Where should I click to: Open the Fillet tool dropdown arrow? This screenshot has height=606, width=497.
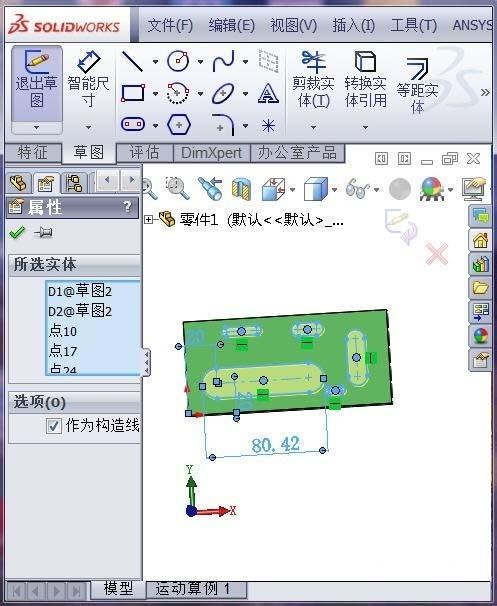(x=245, y=126)
